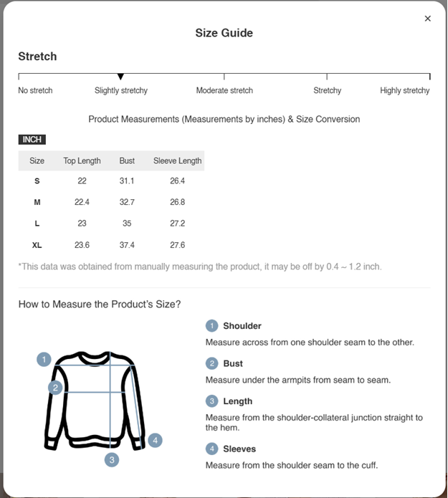
Task: Select the Size column header
Action: coord(37,161)
